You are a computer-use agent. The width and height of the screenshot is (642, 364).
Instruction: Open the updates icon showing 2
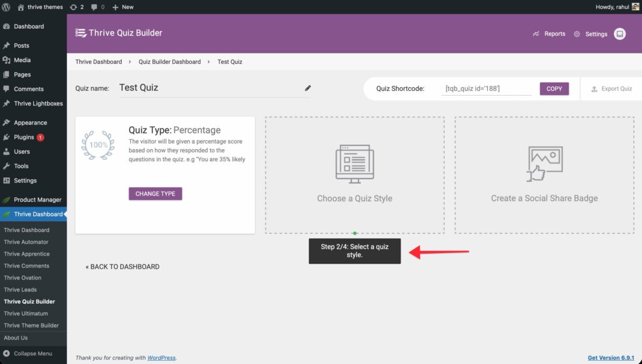point(78,7)
